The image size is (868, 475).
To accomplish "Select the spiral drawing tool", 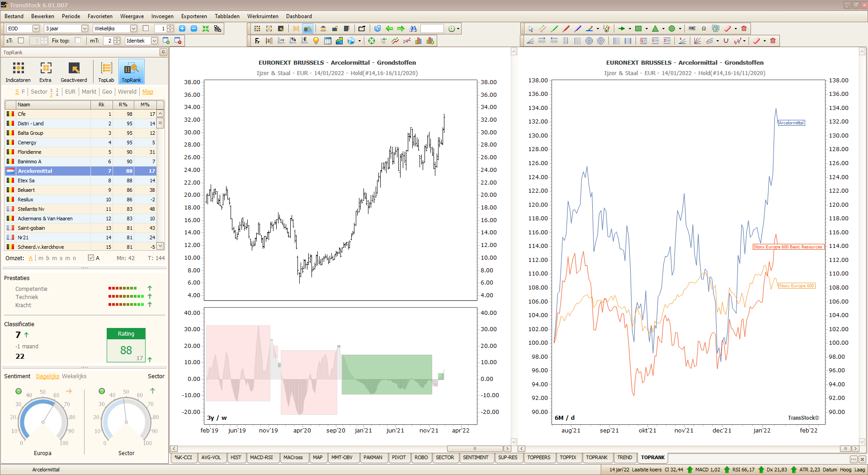I will coord(601,41).
